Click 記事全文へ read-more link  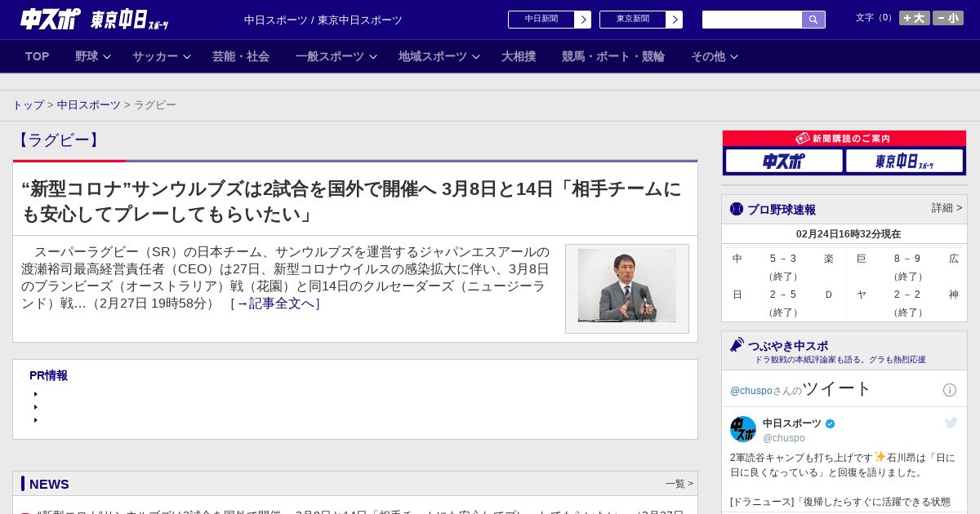(x=275, y=304)
